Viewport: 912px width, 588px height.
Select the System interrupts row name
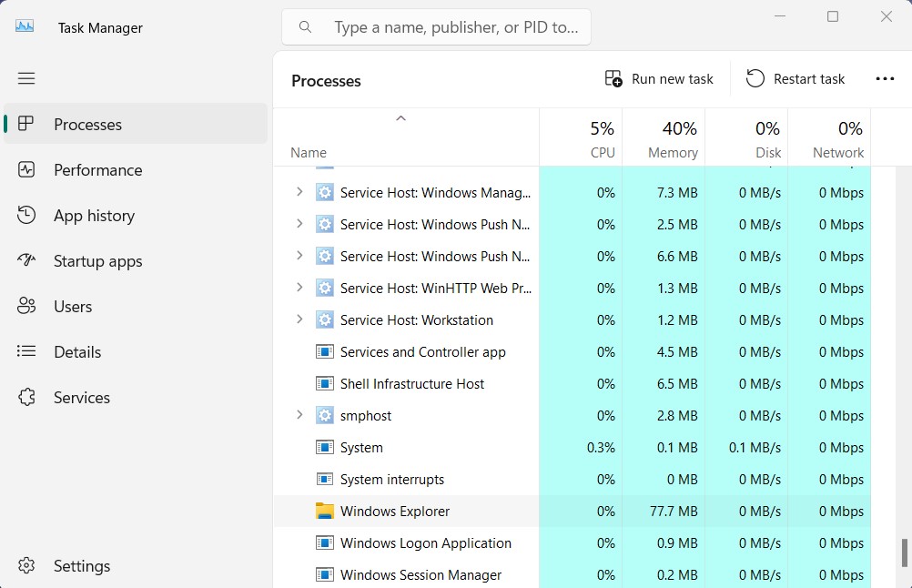point(392,480)
